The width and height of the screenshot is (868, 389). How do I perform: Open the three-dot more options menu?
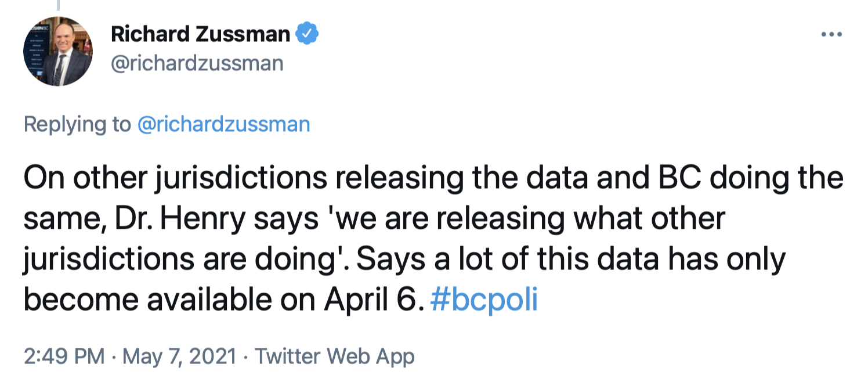point(831,35)
